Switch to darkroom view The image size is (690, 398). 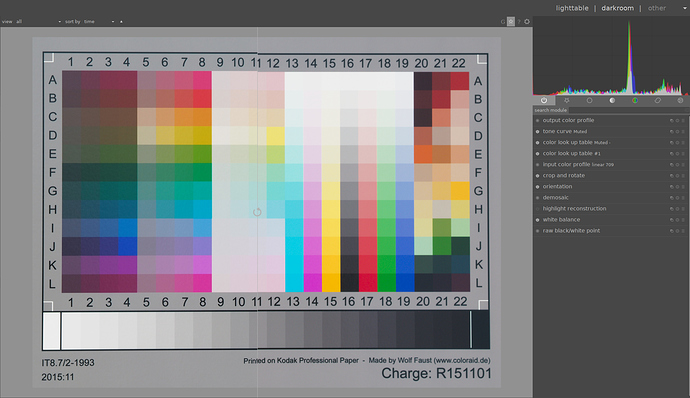click(617, 8)
